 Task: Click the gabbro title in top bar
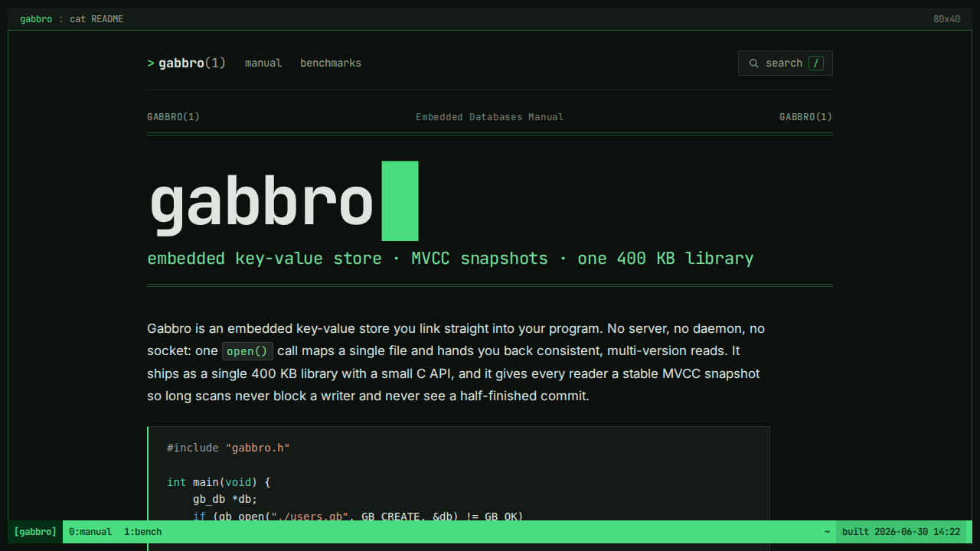point(36,19)
